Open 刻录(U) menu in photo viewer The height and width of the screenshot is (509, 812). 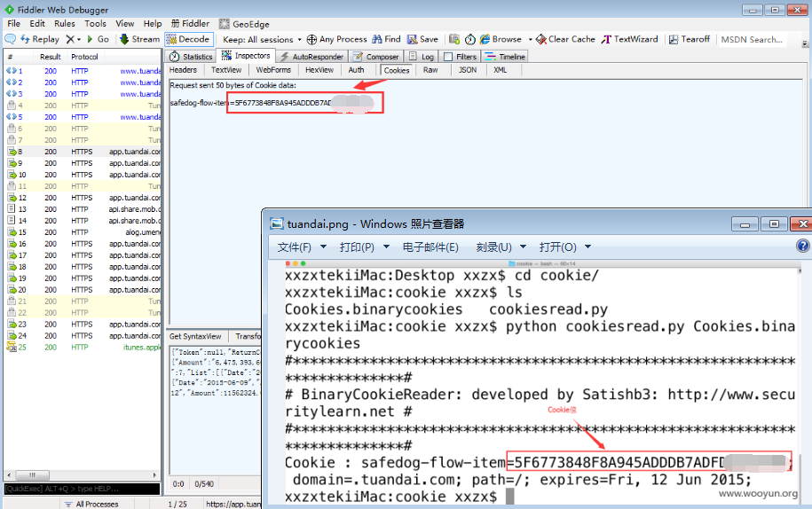501,247
